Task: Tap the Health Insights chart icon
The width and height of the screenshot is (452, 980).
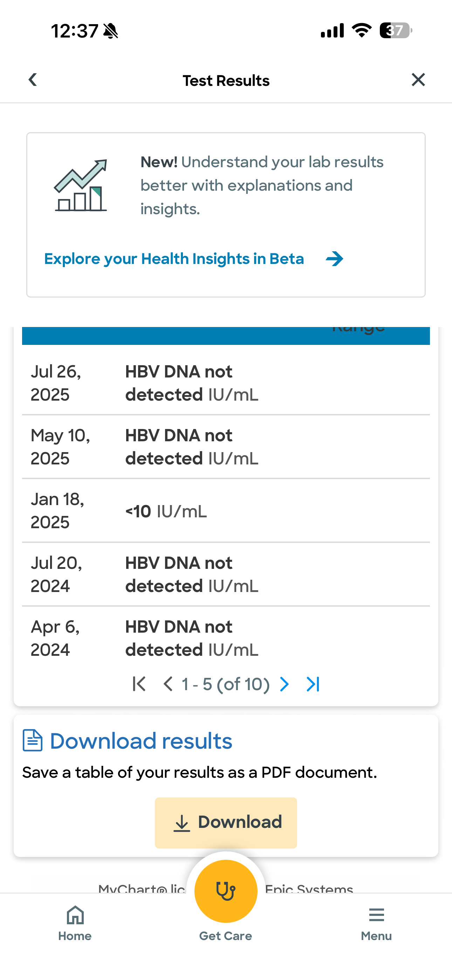Action: point(81,186)
